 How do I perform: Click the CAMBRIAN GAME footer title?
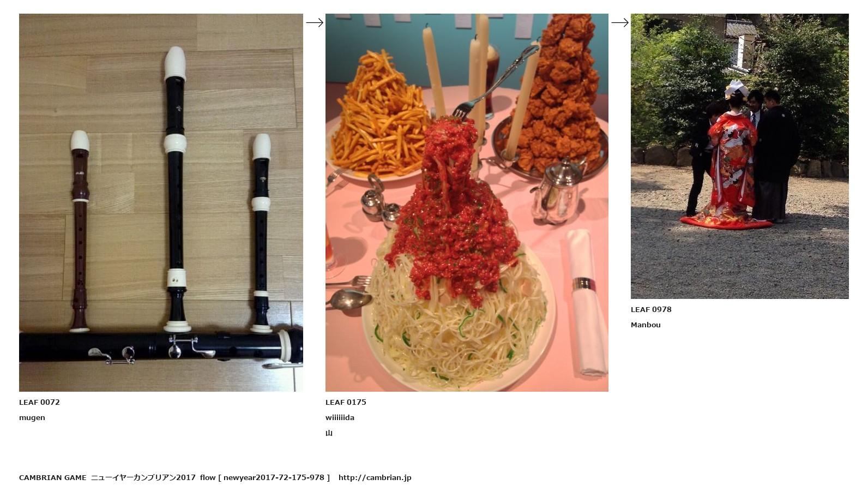(53, 477)
